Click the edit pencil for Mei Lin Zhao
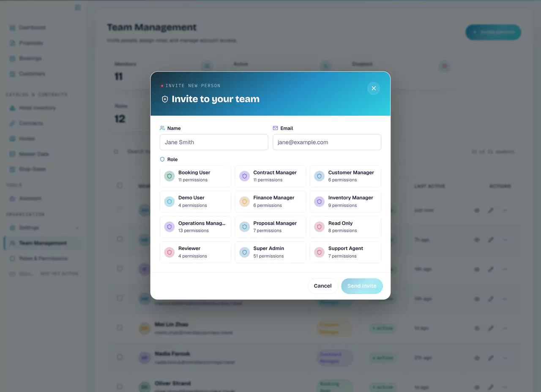This screenshot has width=541, height=392. [491, 328]
